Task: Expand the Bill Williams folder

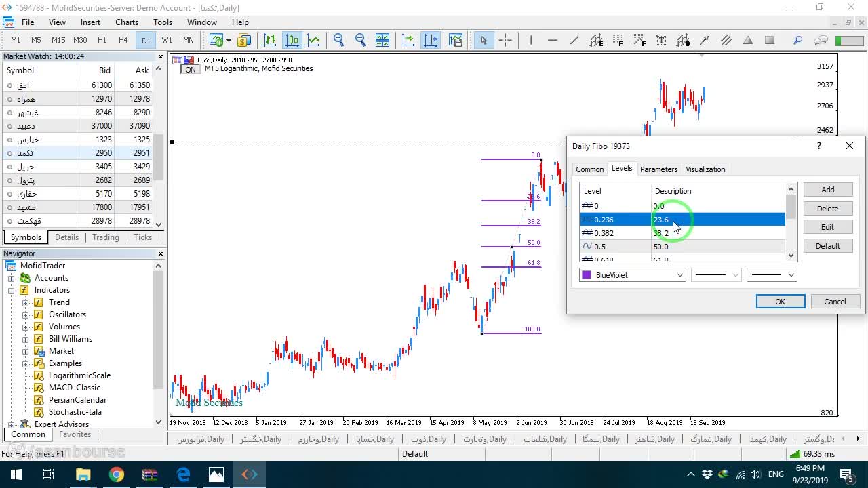Action: (26, 339)
